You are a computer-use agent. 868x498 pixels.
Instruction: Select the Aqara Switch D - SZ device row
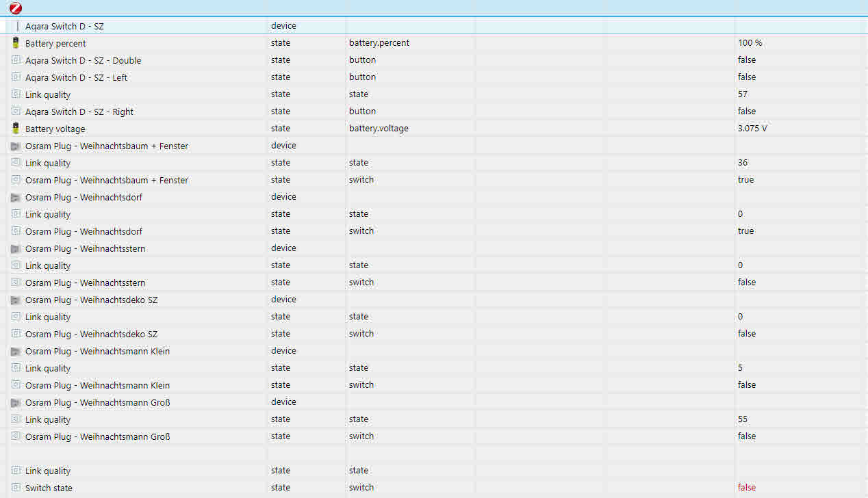point(434,26)
